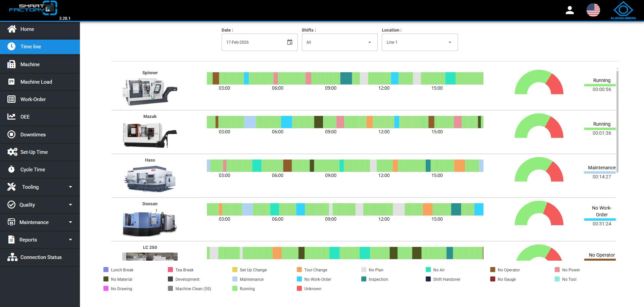
Task: Open the calendar date picker icon
Action: (x=290, y=42)
